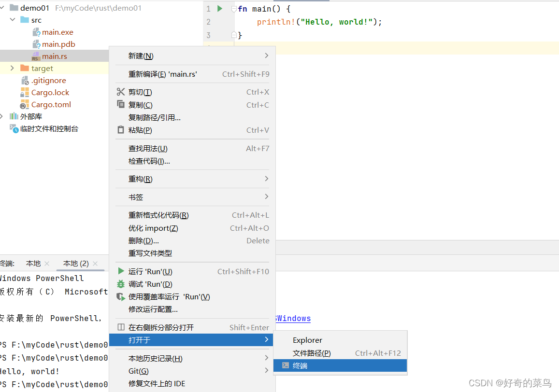The image size is (559, 392).
Task: Click the coverage shield icon for 使用覆盖率运行
Action: pos(121,296)
